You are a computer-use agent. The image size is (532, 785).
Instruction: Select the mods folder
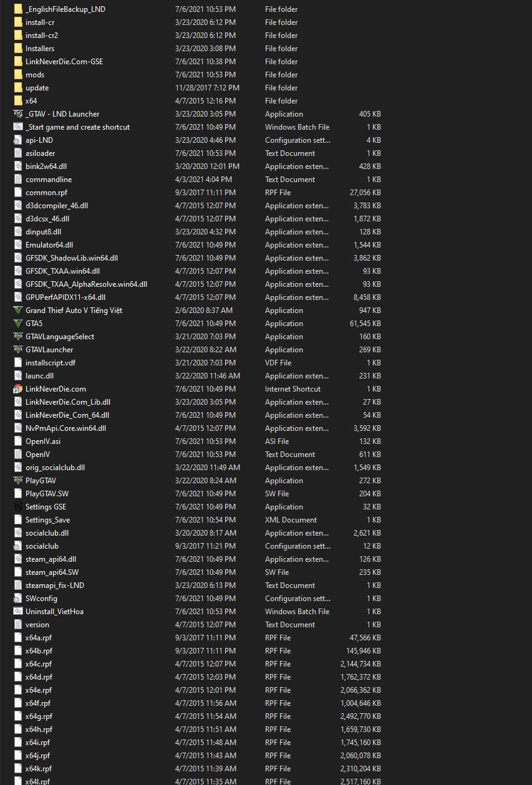pyautogui.click(x=18, y=74)
